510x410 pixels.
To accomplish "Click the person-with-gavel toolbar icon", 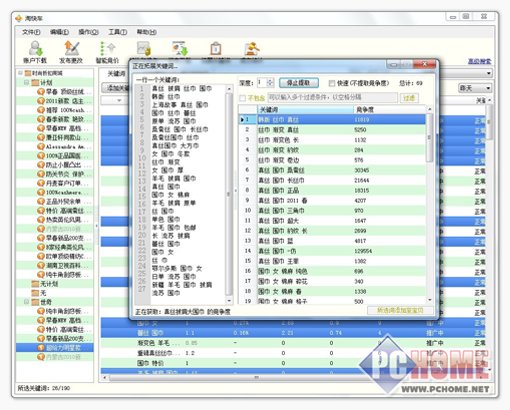I will pyautogui.click(x=251, y=49).
